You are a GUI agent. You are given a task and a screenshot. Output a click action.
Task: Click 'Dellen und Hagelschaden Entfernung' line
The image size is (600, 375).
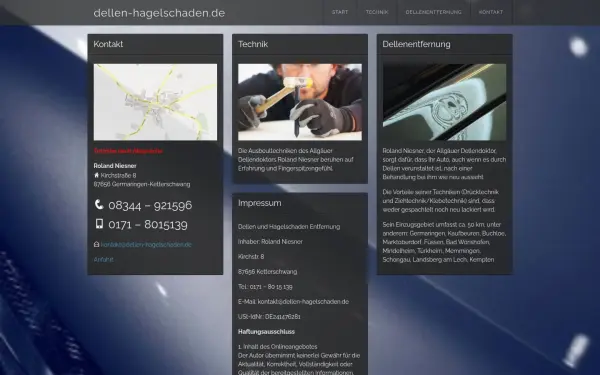point(289,227)
